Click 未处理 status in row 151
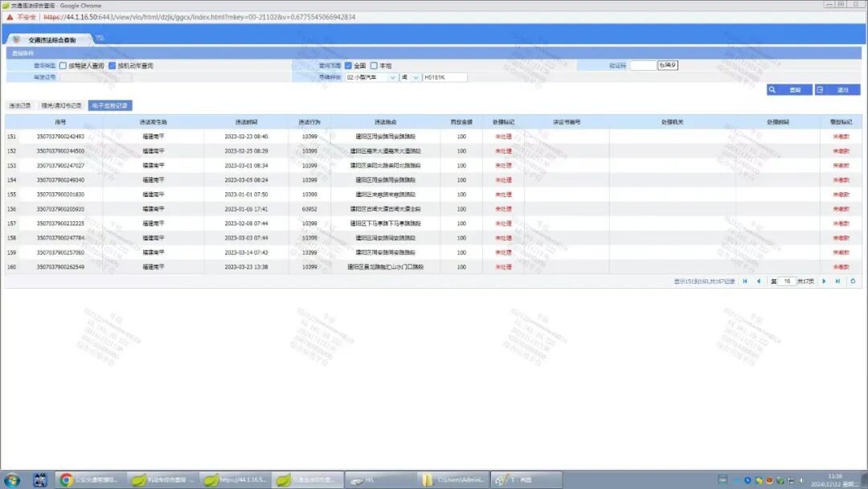 pos(503,136)
